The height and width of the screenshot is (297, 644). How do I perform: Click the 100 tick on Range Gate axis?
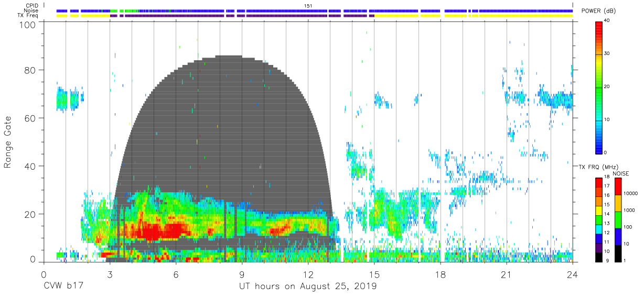(x=27, y=25)
